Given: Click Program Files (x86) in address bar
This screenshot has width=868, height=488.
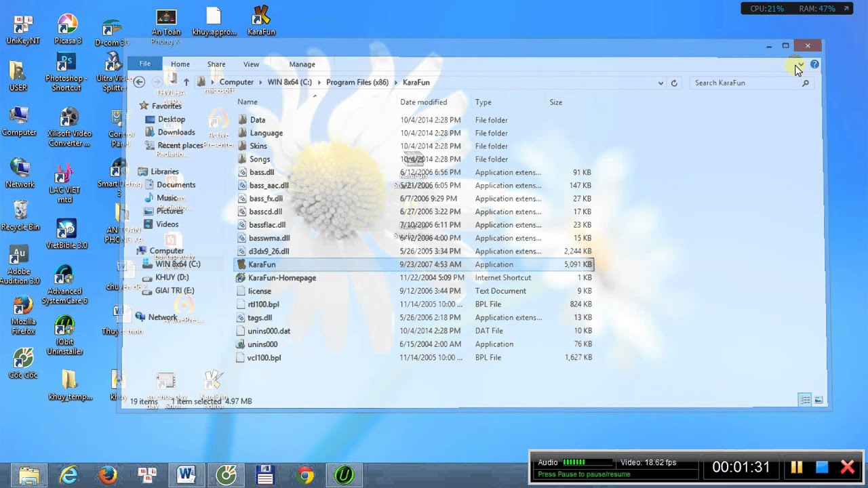Looking at the screenshot, I should 357,82.
